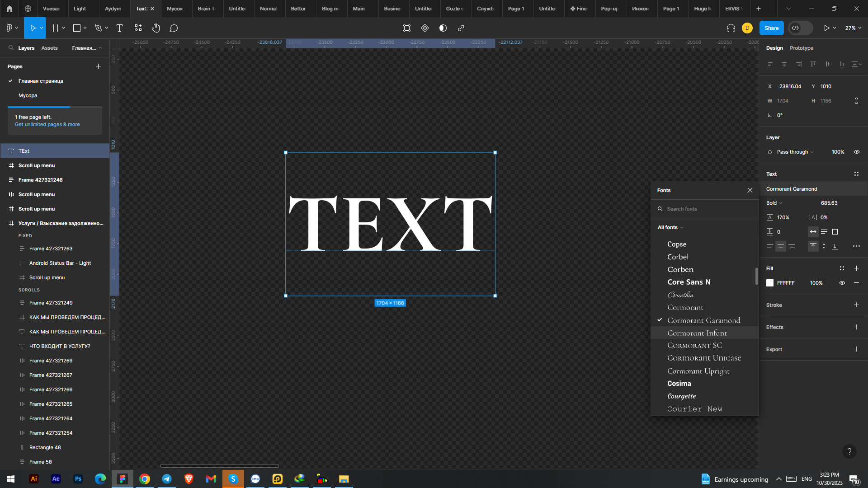Toggle layer visibility eye icon
Image resolution: width=868 pixels, height=488 pixels.
[856, 152]
